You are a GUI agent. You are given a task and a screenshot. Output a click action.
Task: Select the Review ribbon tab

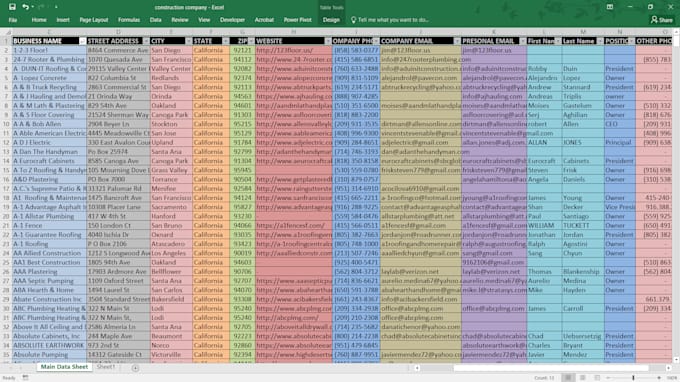[x=180, y=20]
